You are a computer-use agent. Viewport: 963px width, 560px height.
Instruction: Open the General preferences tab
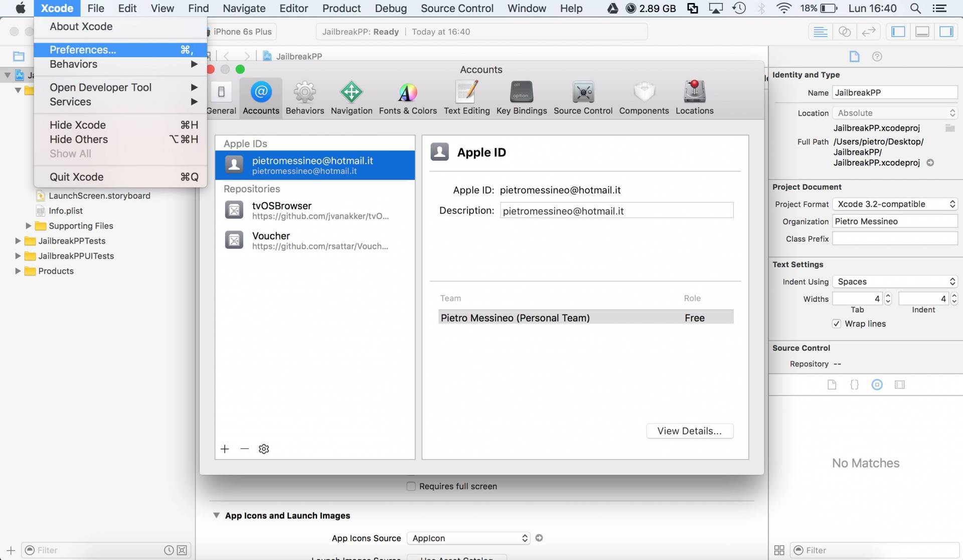coord(221,98)
